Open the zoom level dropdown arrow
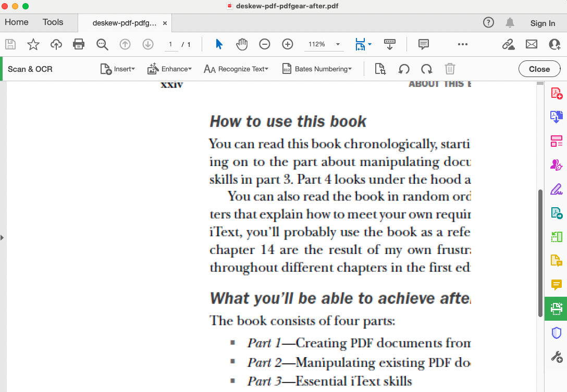Screen dimensions: 567x392 (338, 44)
